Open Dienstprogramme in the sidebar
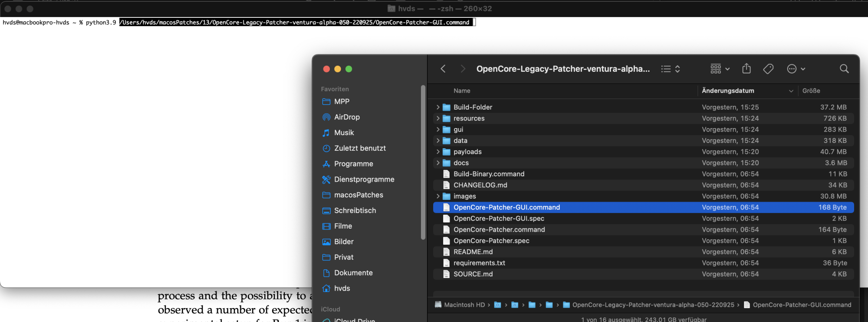The height and width of the screenshot is (322, 868). click(364, 179)
